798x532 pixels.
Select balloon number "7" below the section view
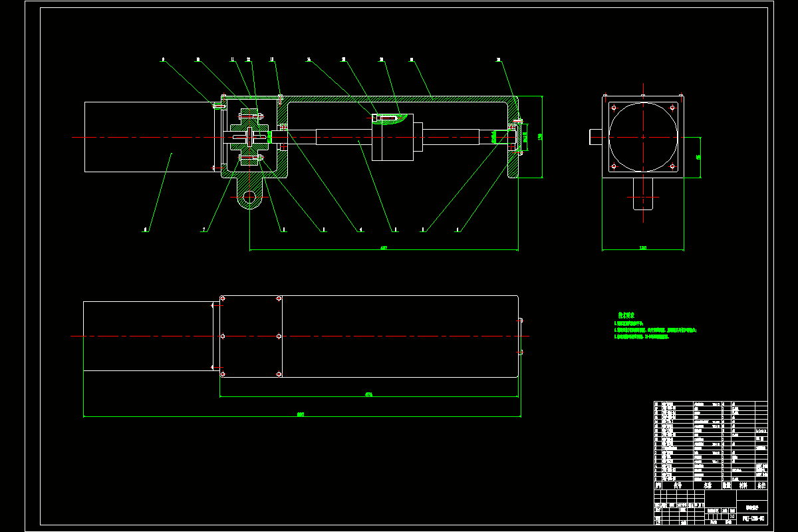(x=203, y=230)
